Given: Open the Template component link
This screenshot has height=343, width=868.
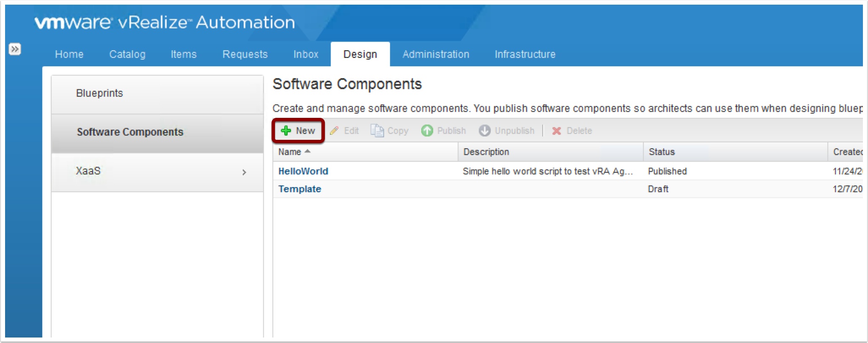Looking at the screenshot, I should click(299, 189).
